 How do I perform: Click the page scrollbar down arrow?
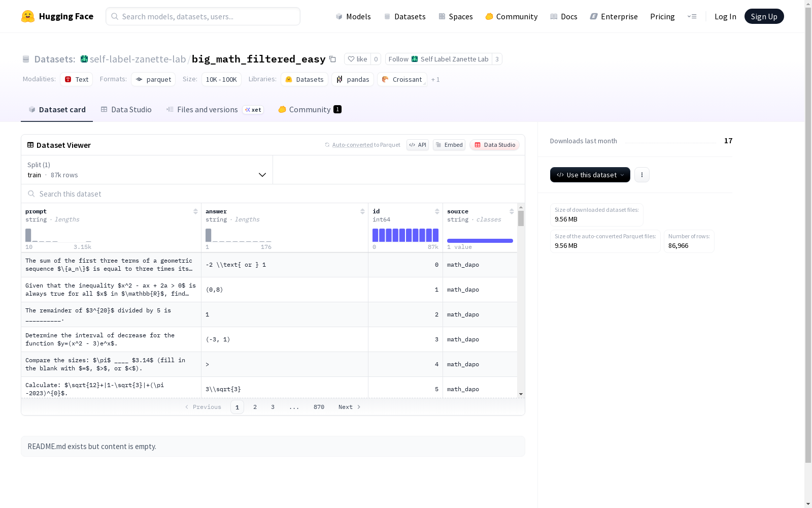pyautogui.click(x=808, y=504)
